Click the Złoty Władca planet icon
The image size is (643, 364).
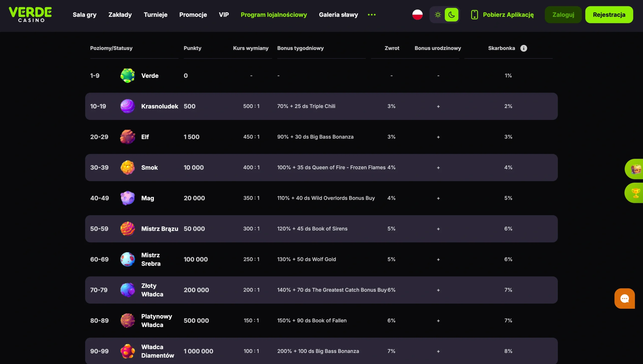[128, 290]
